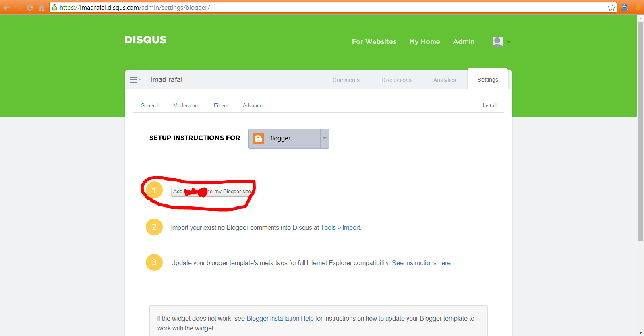Click the SETUP INSTRUCTIONS FOR heading

195,138
